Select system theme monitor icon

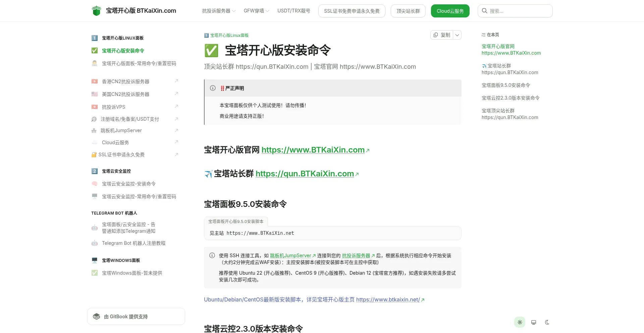click(x=533, y=322)
